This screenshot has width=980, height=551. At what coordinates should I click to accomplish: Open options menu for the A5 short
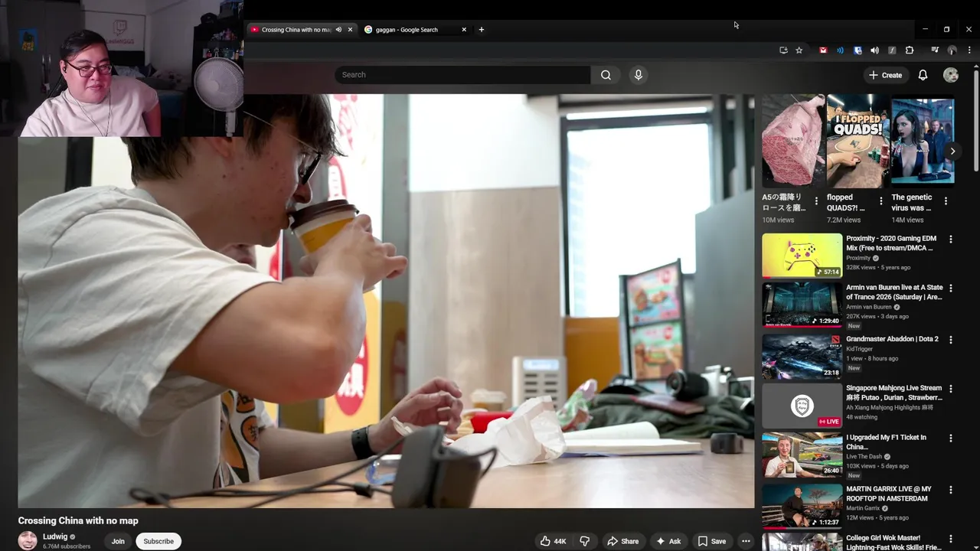(816, 201)
